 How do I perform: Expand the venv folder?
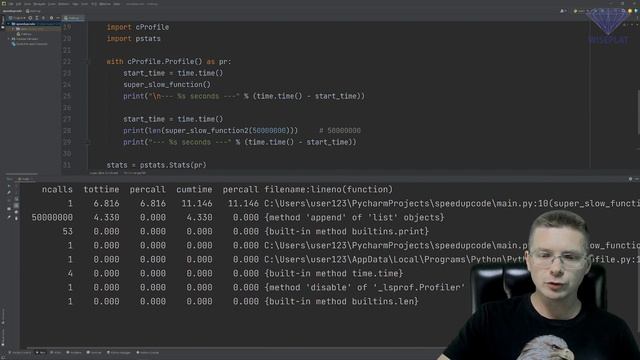coord(13,29)
